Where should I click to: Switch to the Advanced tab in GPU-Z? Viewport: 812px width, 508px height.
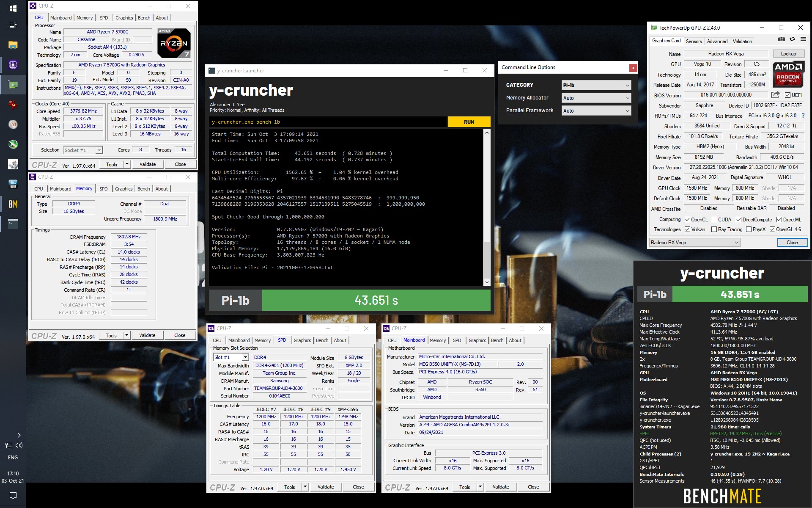click(717, 41)
